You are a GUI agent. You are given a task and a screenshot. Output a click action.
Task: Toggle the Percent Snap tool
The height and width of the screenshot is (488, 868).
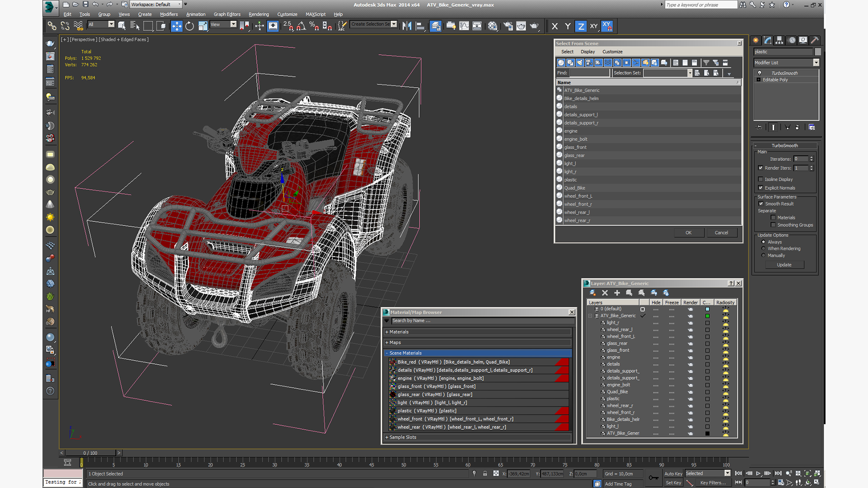[x=314, y=26]
